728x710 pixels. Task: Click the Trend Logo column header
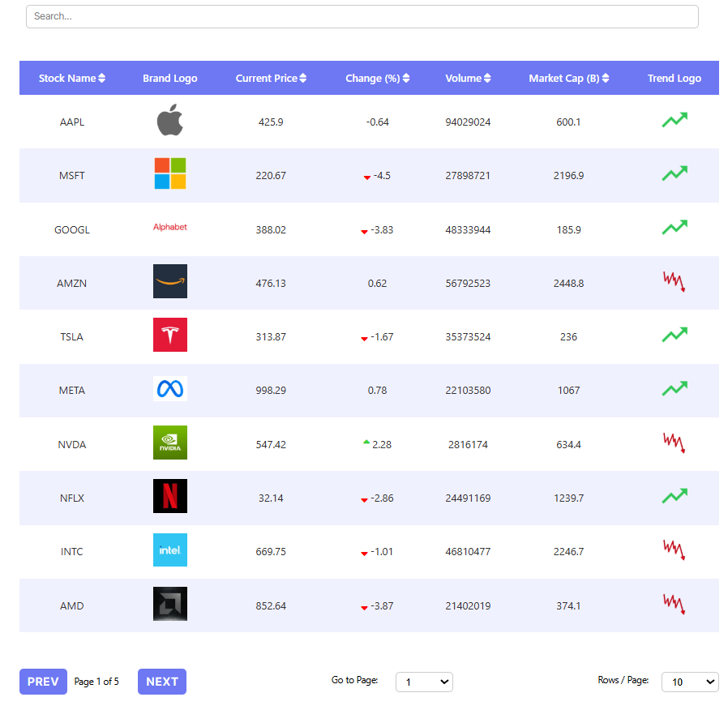coord(674,78)
